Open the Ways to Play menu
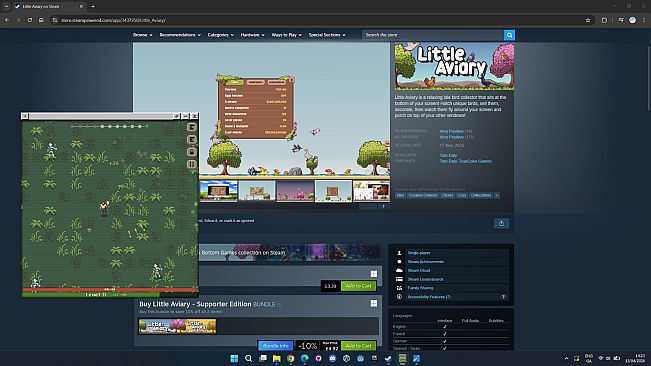 click(286, 35)
